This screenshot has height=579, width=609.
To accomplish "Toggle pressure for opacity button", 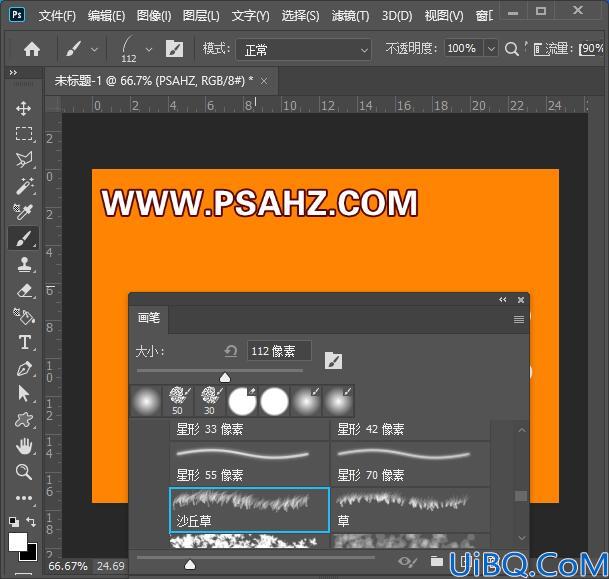I will 512,49.
